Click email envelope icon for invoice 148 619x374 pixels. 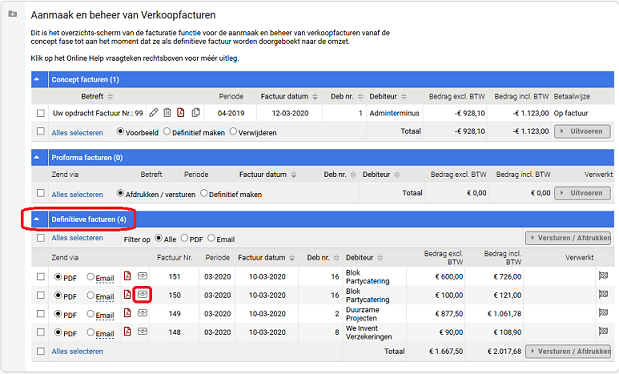click(143, 331)
